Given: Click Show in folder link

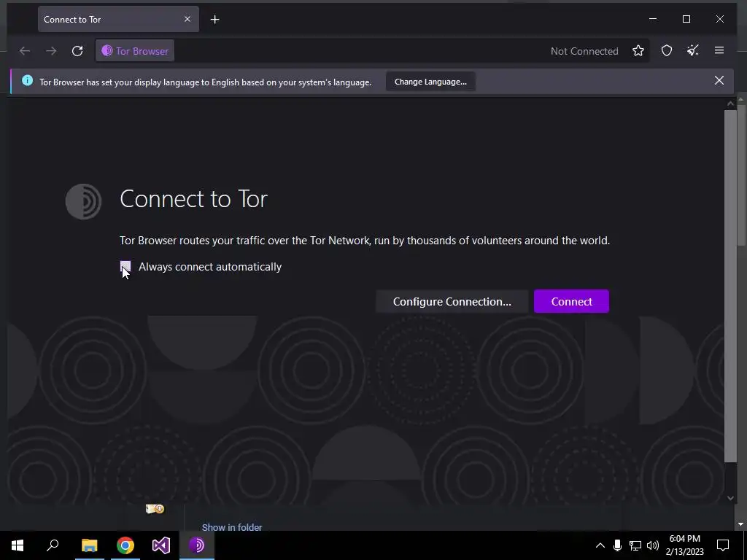Looking at the screenshot, I should click(232, 527).
